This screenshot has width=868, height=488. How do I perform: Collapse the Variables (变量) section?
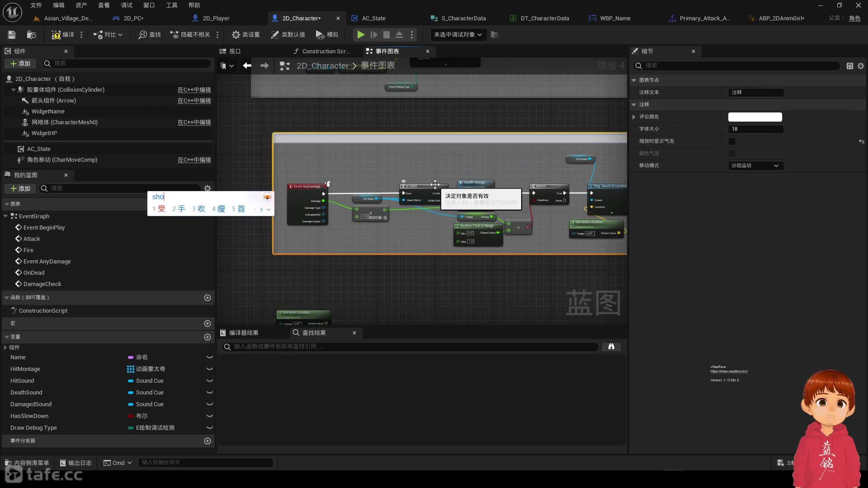pos(7,337)
